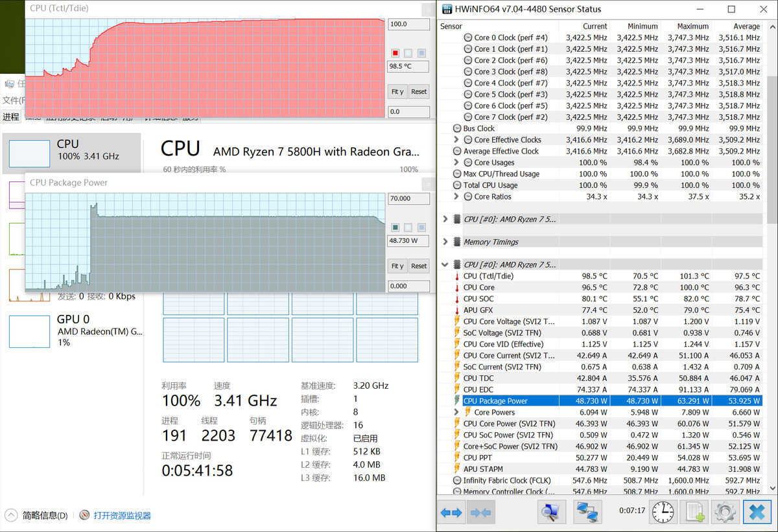Expand the collapsed CPU [#0]: AMD Ryzen 7 group

[445, 219]
